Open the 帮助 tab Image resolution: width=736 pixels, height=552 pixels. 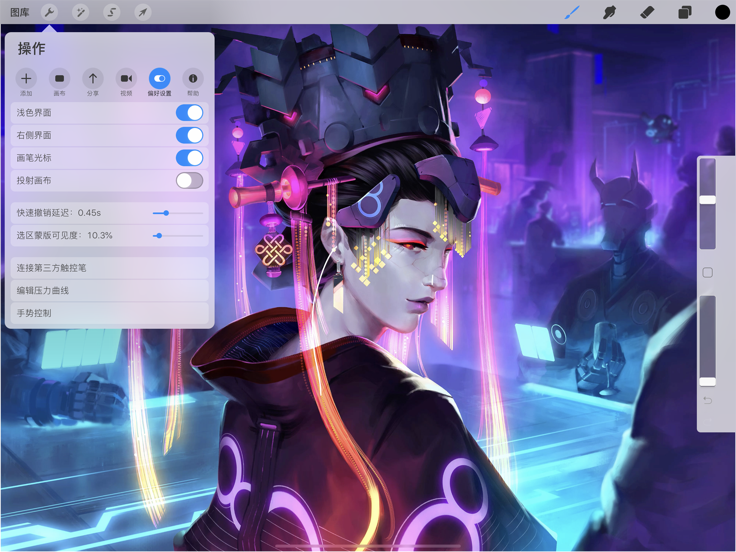pos(193,82)
